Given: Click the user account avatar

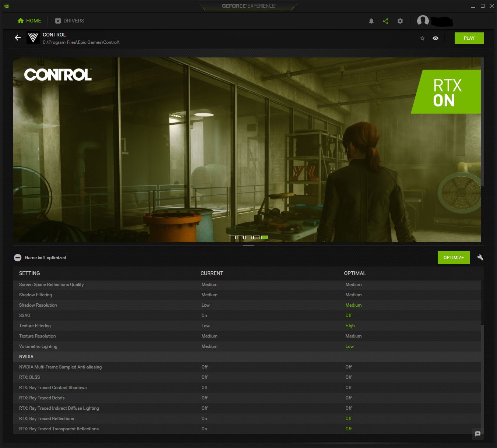Looking at the screenshot, I should pyautogui.click(x=423, y=21).
